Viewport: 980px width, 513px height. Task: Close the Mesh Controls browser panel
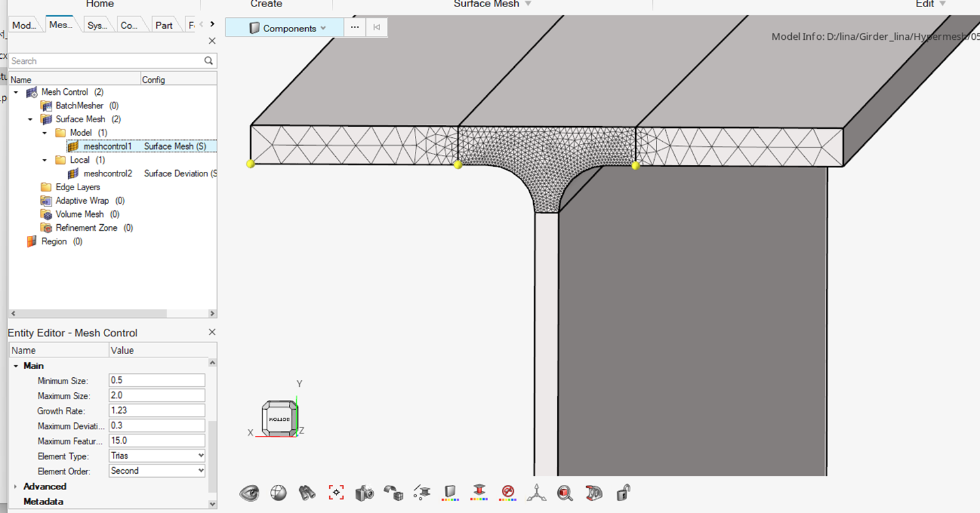tap(212, 41)
